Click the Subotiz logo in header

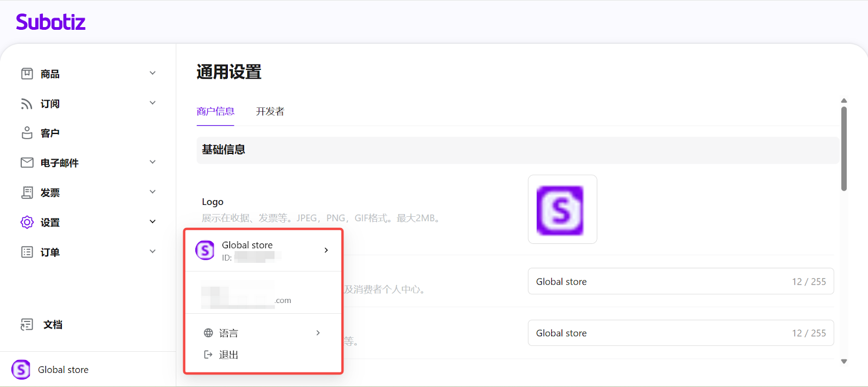50,22
